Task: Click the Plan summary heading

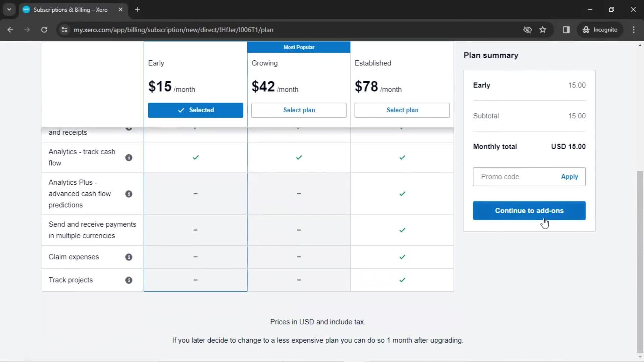Action: click(491, 55)
